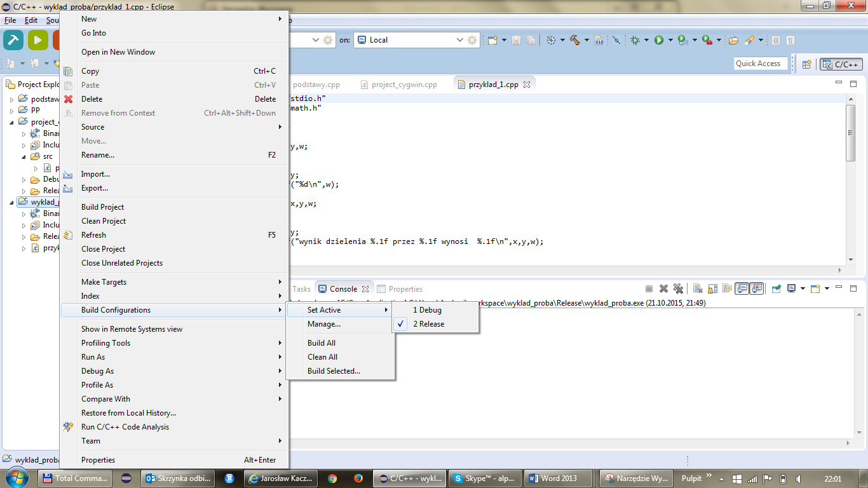Expand the podstawy project tree node
The width and height of the screenshot is (868, 488).
(11, 99)
